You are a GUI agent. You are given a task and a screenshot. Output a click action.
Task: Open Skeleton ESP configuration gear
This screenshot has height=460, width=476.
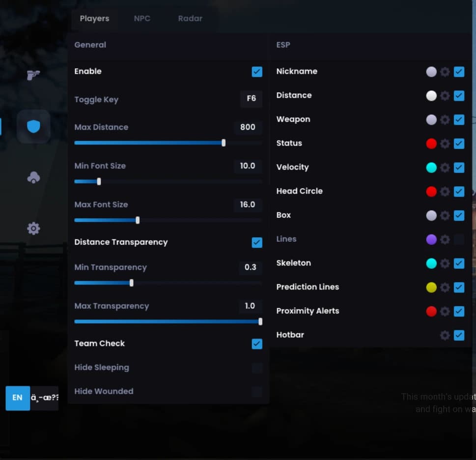point(445,263)
